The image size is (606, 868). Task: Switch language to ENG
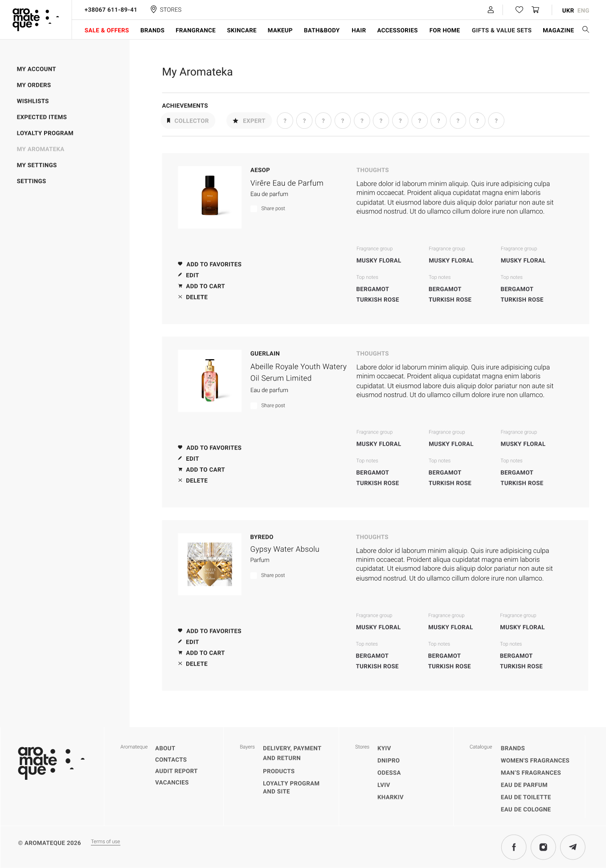coord(583,10)
